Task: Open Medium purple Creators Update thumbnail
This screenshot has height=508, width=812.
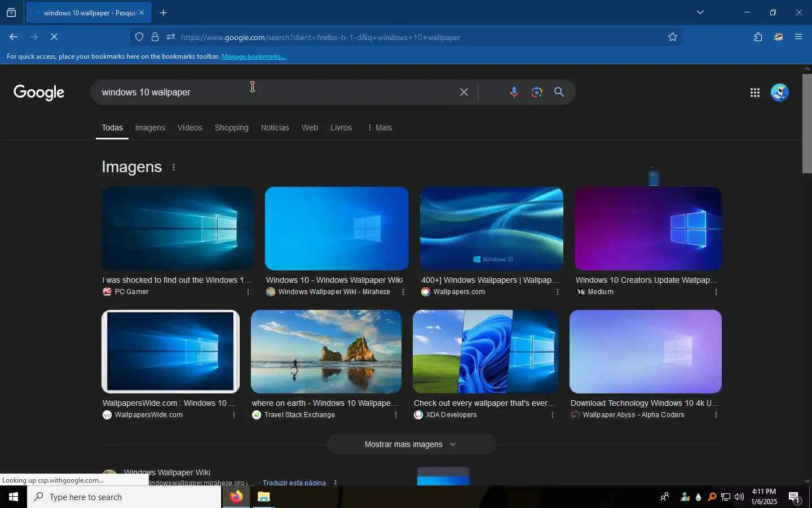Action: click(648, 229)
